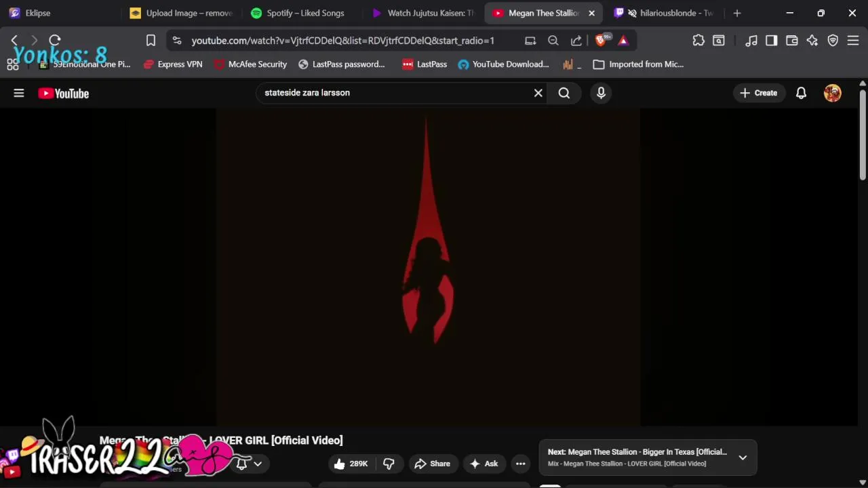
Task: Open a new browser tab
Action: 737,13
